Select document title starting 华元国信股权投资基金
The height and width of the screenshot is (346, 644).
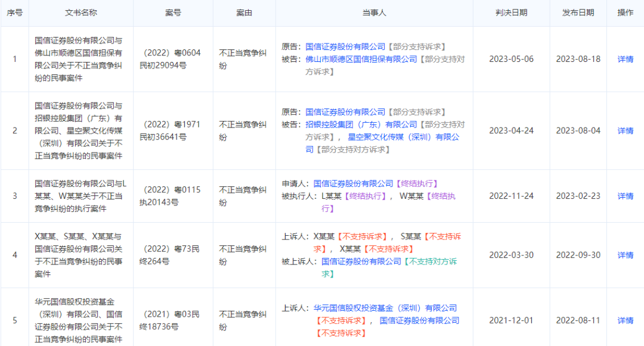[x=79, y=320]
